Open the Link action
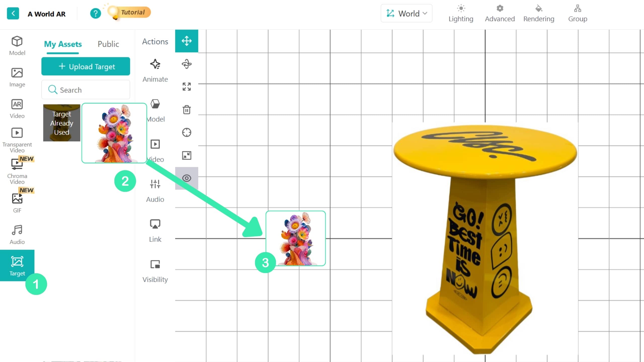 [155, 231]
